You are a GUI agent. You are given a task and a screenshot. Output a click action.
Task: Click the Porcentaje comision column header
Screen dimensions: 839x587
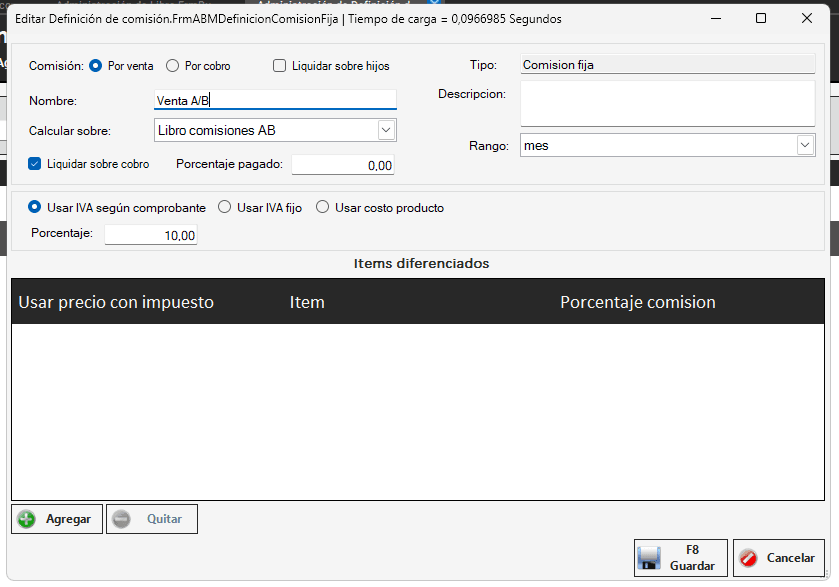coord(637,302)
